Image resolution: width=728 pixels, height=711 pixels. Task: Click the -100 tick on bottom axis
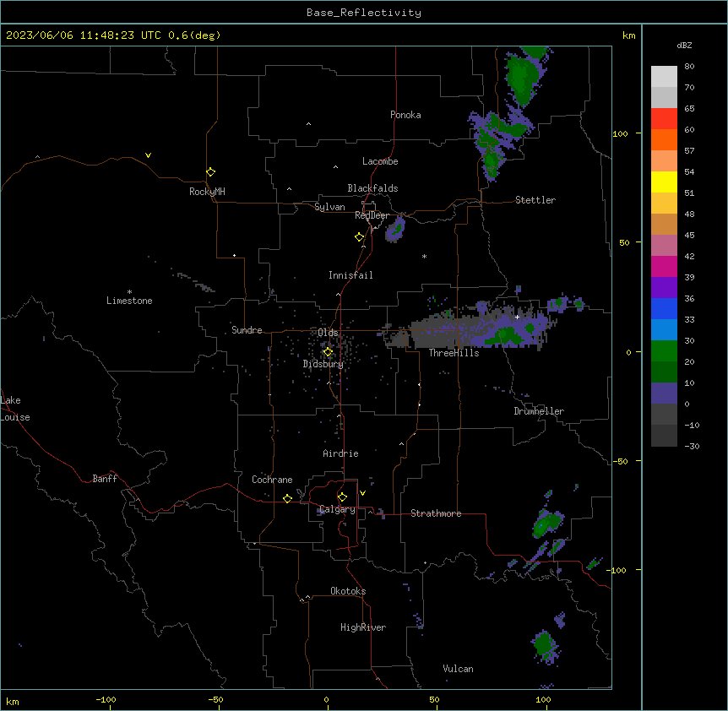pos(106,699)
